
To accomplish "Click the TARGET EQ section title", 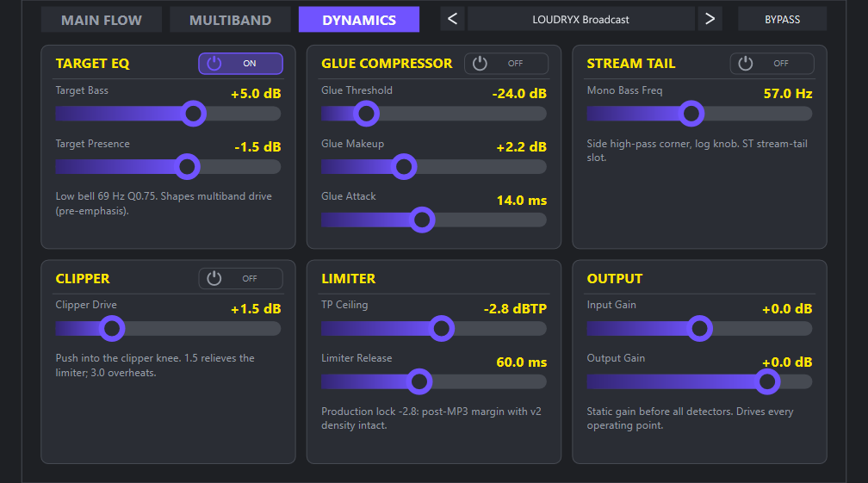I will (x=92, y=64).
